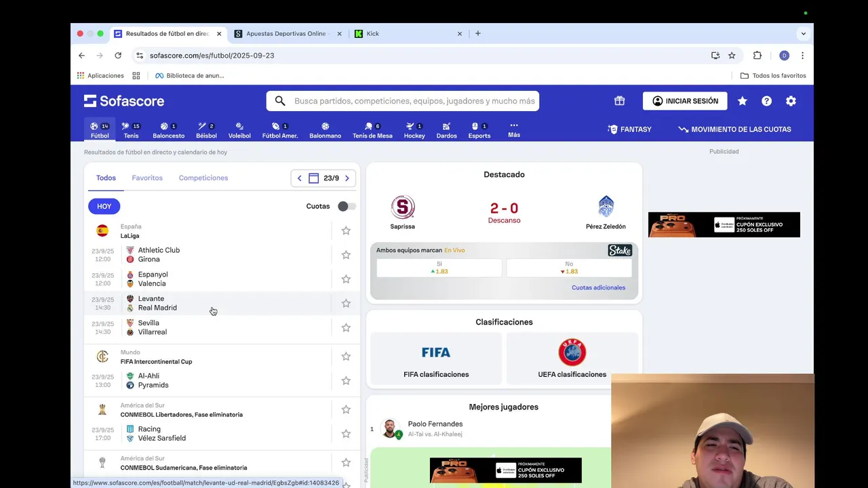Favorite the Al-Ahli vs Pyramids match
This screenshot has width=868, height=488.
click(x=346, y=381)
